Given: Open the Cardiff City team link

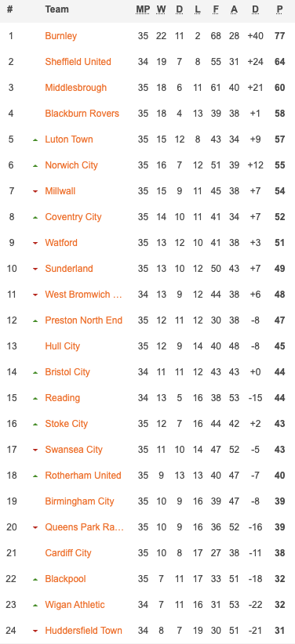Looking at the screenshot, I should click(x=68, y=553).
